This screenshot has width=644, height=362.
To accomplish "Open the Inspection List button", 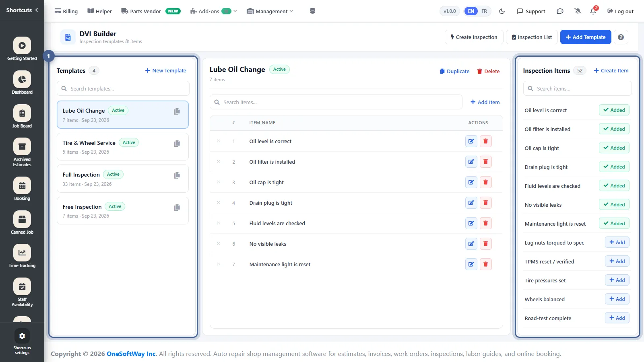I will [532, 37].
